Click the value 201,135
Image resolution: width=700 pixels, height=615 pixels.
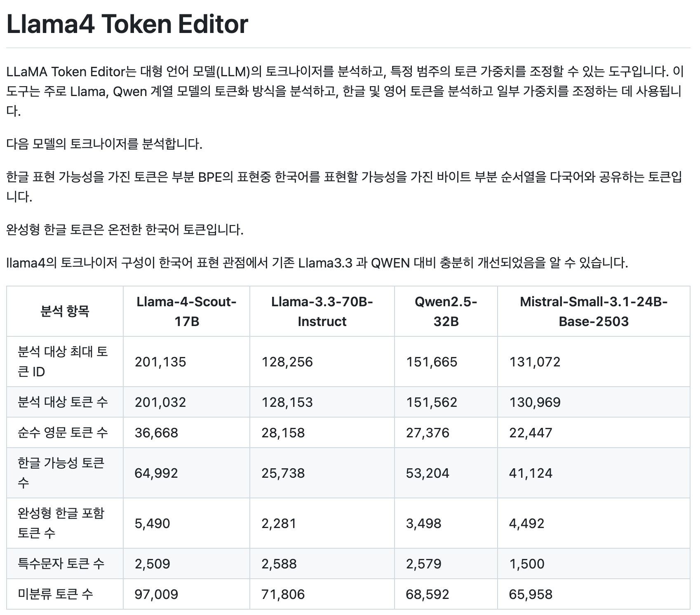[x=160, y=362]
